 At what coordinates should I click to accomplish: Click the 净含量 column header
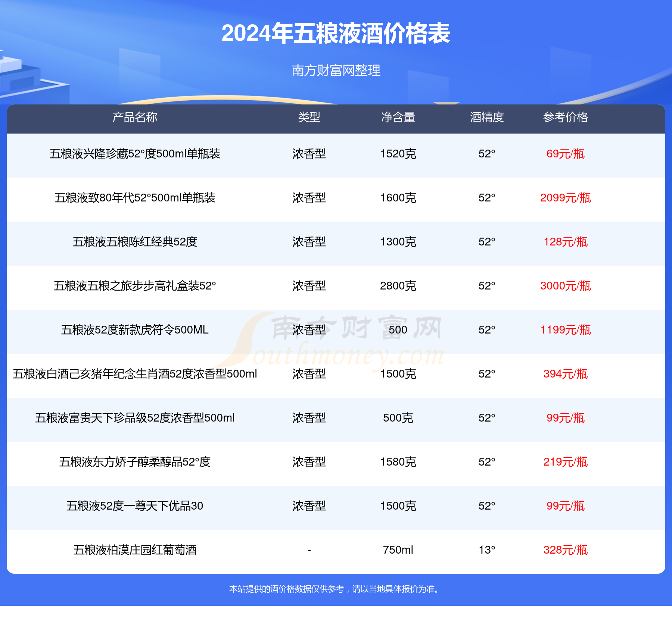tap(398, 117)
